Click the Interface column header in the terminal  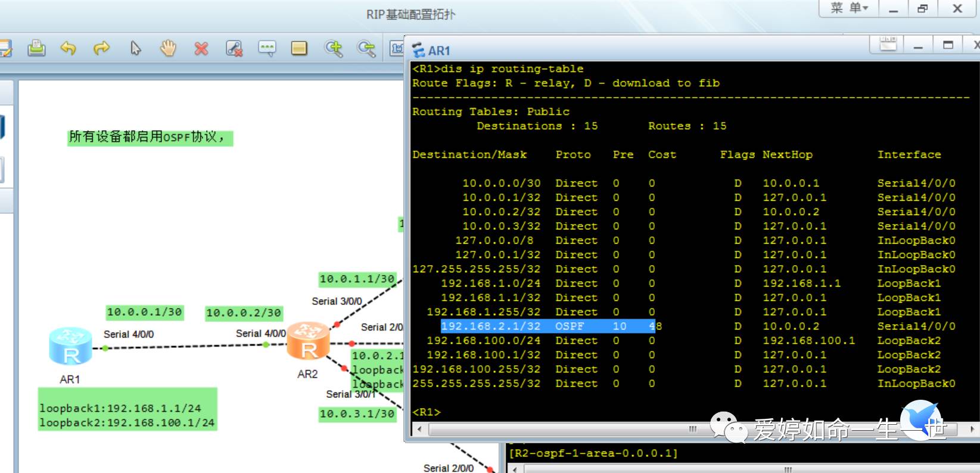(909, 155)
